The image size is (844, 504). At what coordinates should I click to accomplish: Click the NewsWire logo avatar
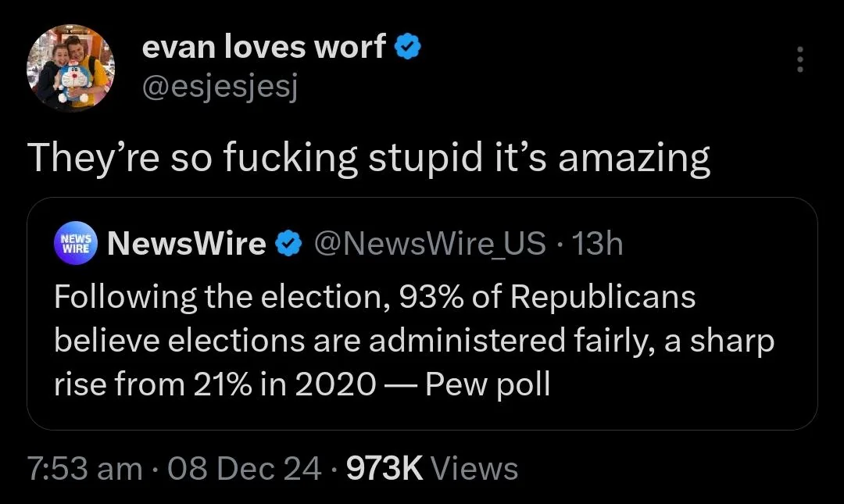(x=76, y=245)
